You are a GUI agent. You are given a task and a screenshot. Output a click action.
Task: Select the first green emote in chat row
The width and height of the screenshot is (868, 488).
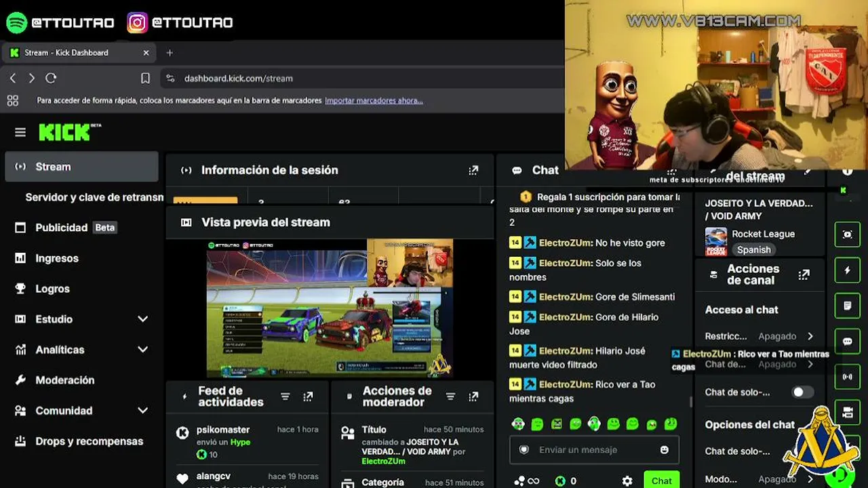click(x=518, y=424)
